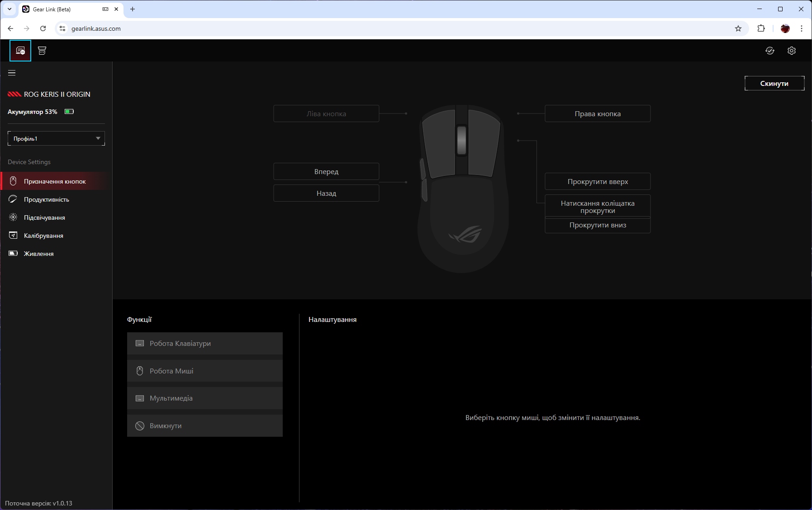This screenshot has height=510, width=812.
Task: Click the Device Settings heading
Action: 29,162
